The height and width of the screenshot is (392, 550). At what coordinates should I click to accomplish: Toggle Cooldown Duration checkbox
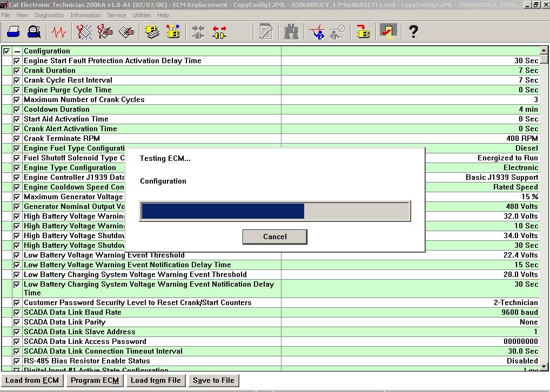click(x=17, y=110)
